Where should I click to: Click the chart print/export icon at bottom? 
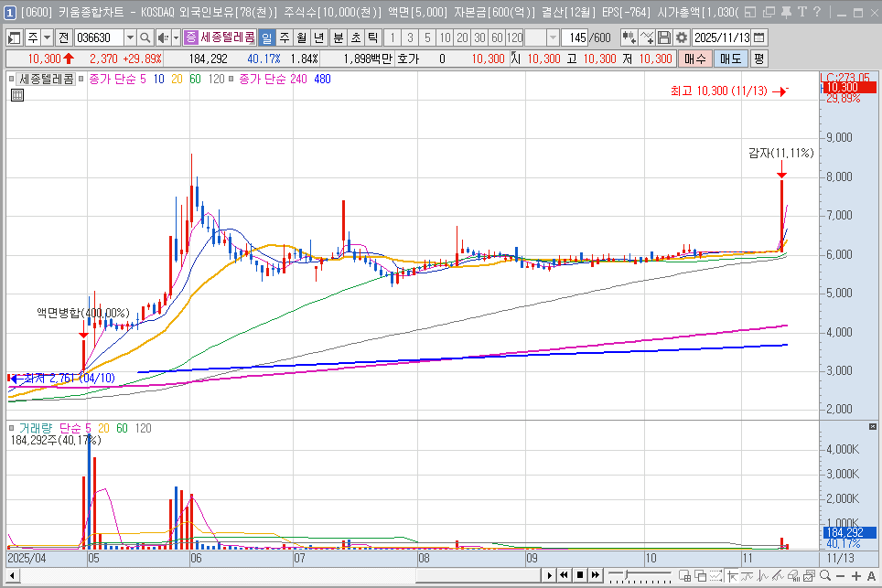pos(793,575)
